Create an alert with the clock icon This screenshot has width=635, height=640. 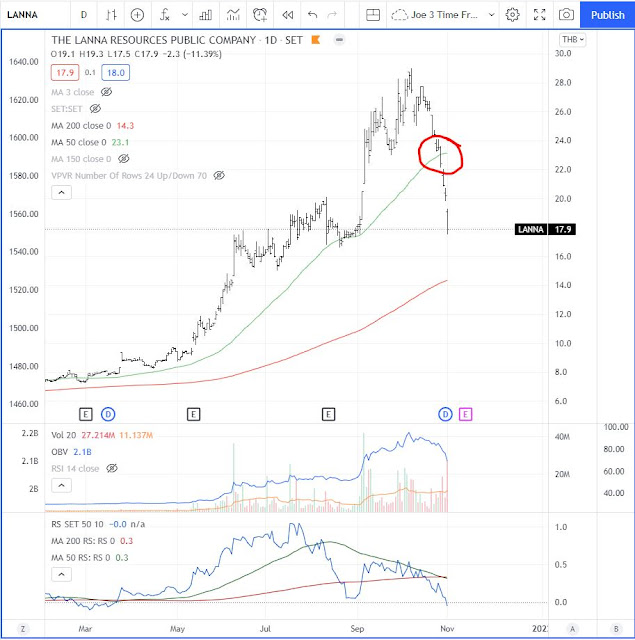[x=260, y=15]
